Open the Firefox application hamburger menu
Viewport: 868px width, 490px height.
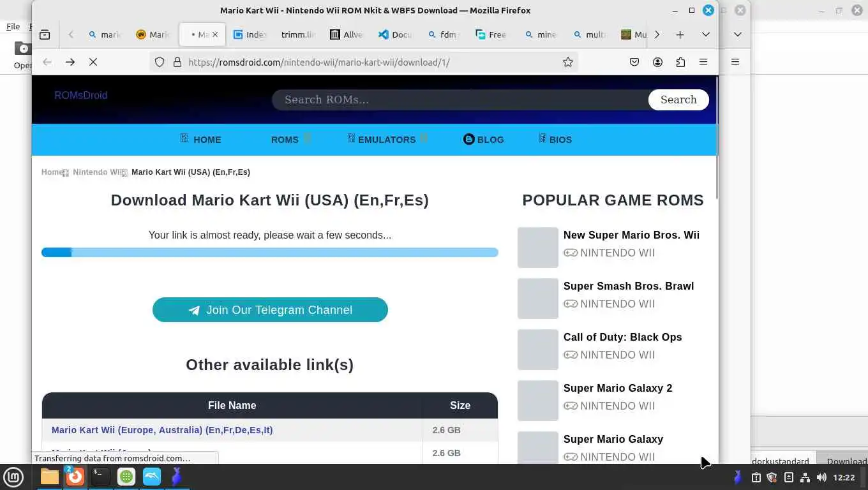tap(703, 62)
